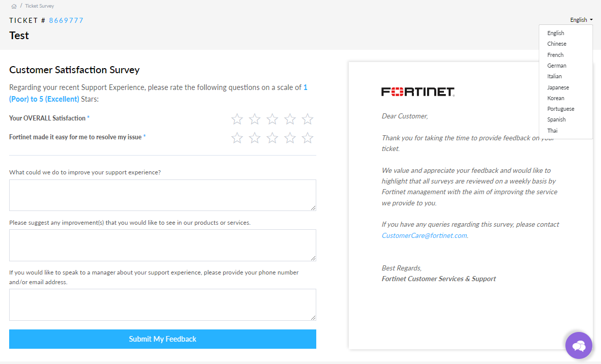
Task: Collapse the English language dropdown
Action: [581, 20]
